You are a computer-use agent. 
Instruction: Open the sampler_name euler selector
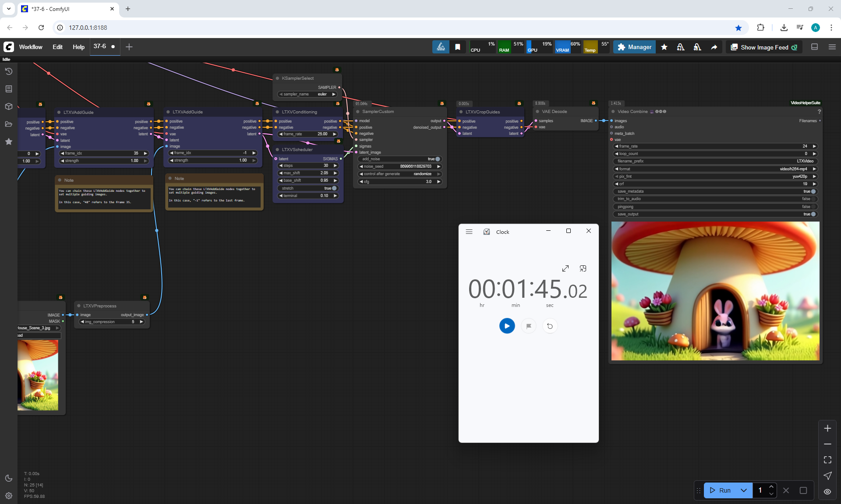click(308, 94)
